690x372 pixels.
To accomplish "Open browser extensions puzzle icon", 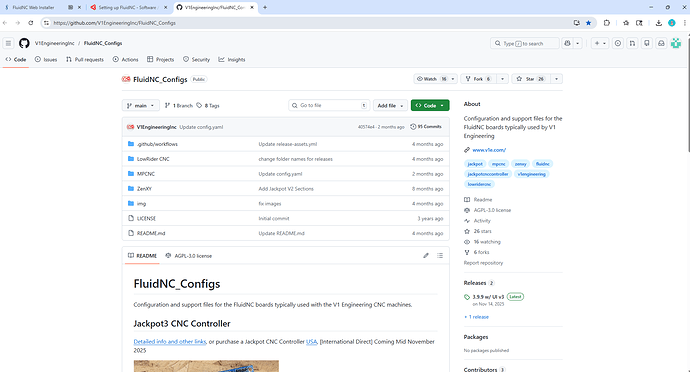I will pyautogui.click(x=607, y=23).
